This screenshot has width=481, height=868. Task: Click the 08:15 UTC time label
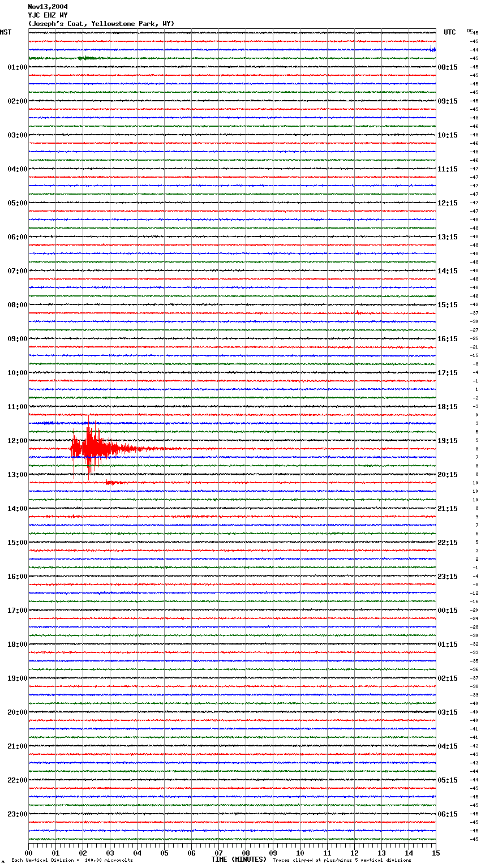(448, 67)
